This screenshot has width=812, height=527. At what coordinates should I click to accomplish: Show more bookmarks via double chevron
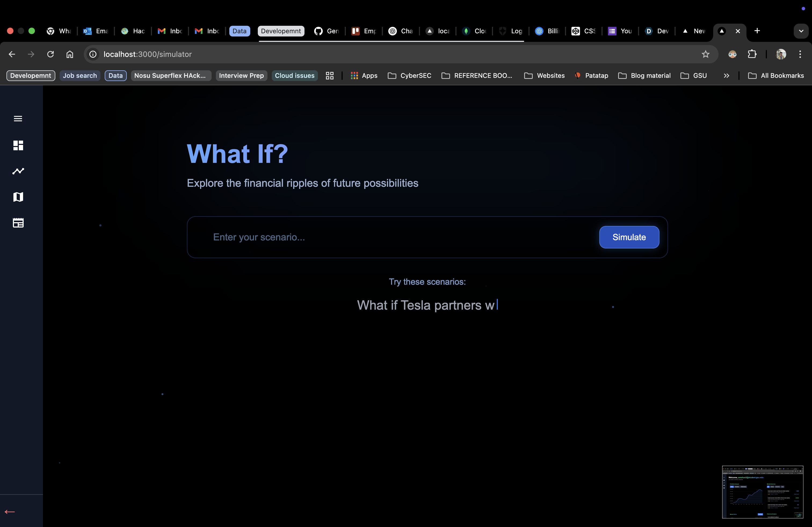pos(726,76)
